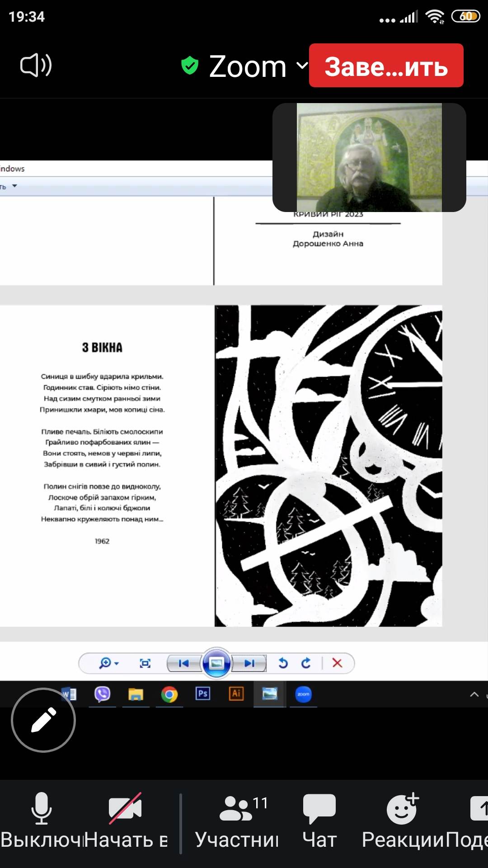Delete the image with red X
This screenshot has height=868, width=488.
coord(337,663)
